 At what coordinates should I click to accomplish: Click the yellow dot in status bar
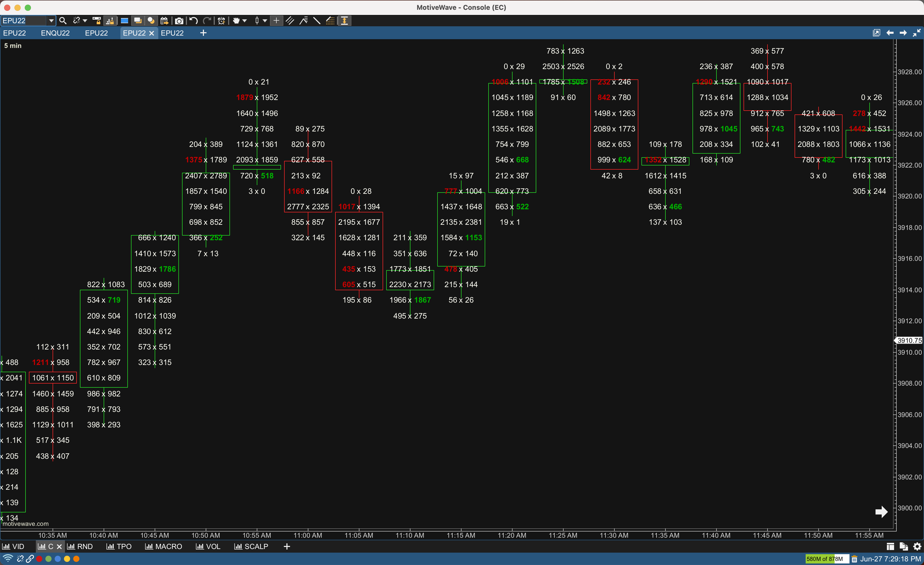click(67, 559)
